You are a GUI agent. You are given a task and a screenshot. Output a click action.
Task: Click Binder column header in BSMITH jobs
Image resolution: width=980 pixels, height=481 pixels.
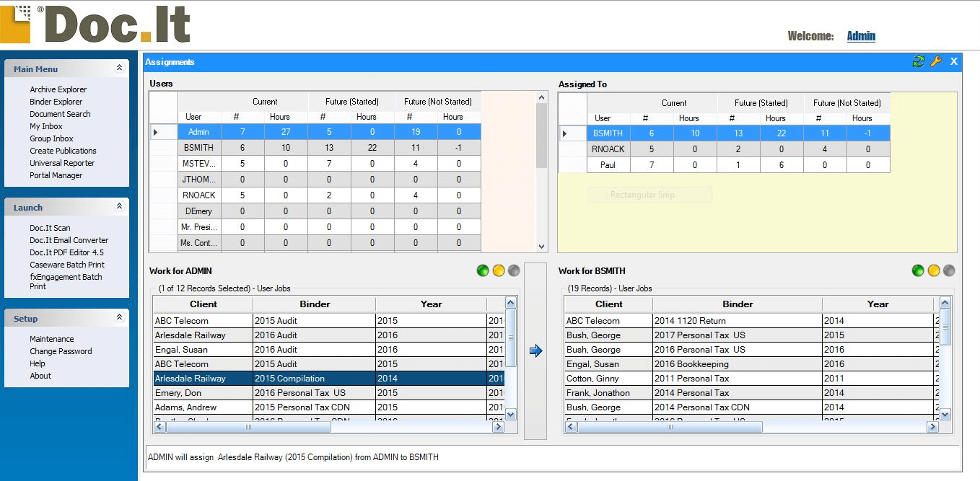coord(738,304)
